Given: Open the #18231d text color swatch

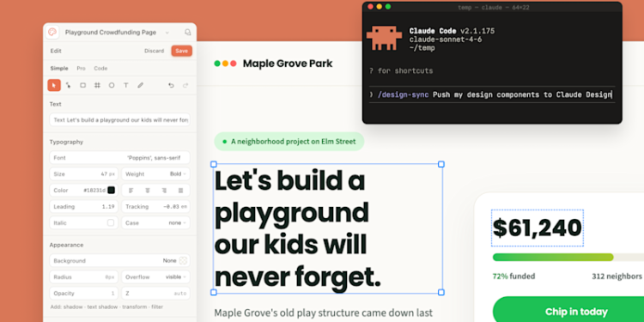Looking at the screenshot, I should coord(112,190).
